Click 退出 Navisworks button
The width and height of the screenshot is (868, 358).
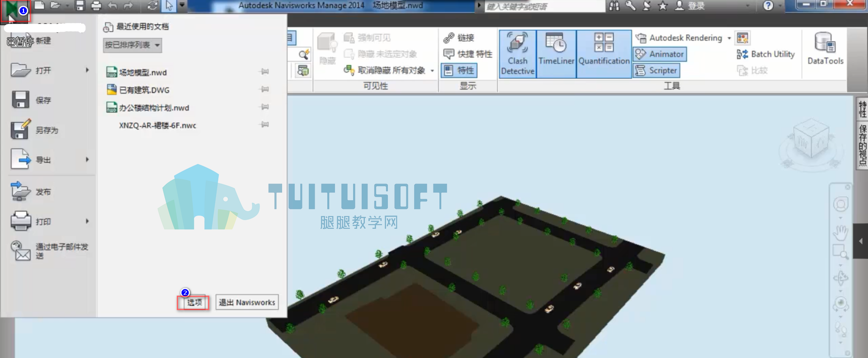pos(247,302)
